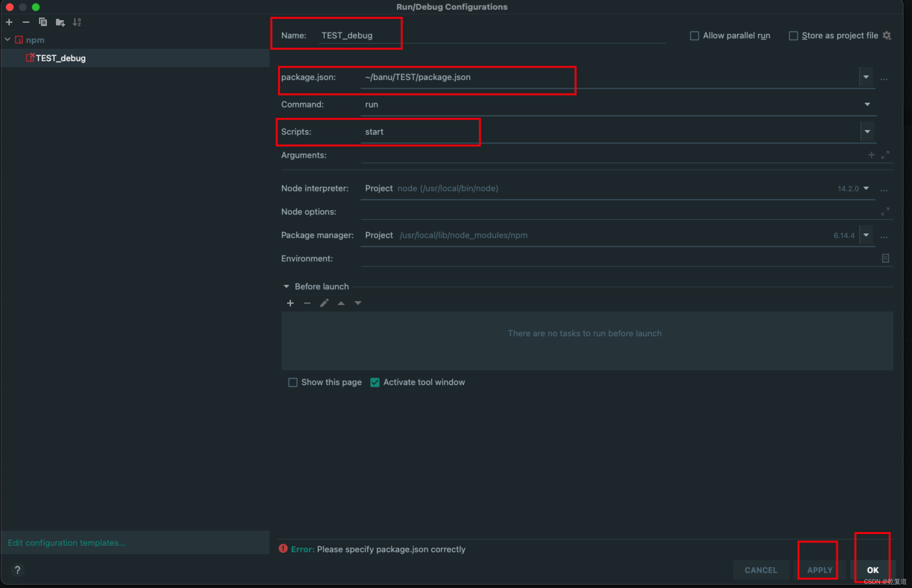Viewport: 912px width, 588px height.
Task: Click the remove configuration minus icon
Action: point(26,22)
